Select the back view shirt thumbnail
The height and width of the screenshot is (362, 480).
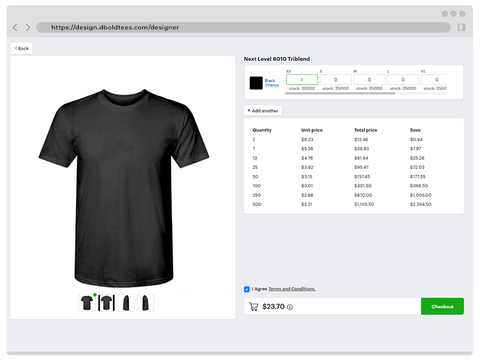point(107,303)
